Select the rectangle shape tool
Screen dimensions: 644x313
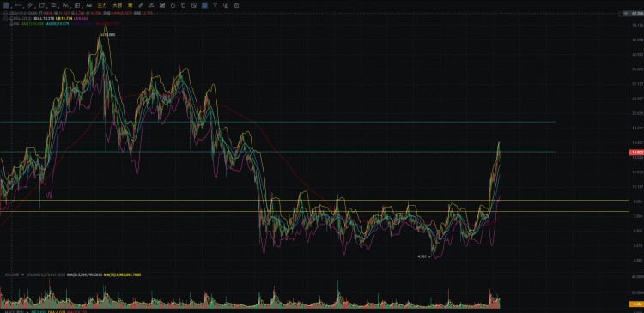(42, 5)
